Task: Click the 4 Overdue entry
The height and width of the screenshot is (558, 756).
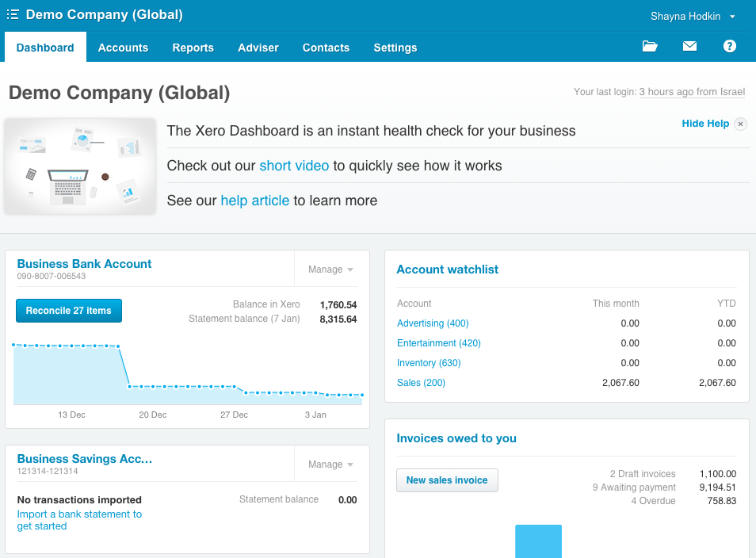Action: (653, 501)
